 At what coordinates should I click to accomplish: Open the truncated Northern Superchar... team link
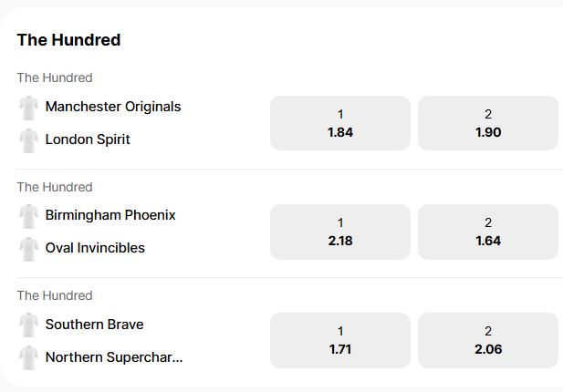click(x=114, y=357)
